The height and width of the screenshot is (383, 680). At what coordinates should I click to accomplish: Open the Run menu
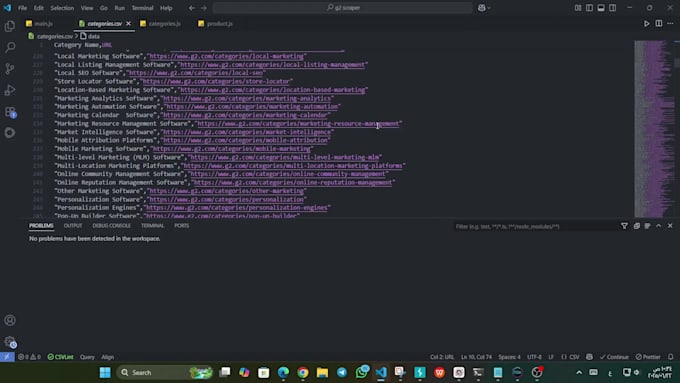coord(119,8)
